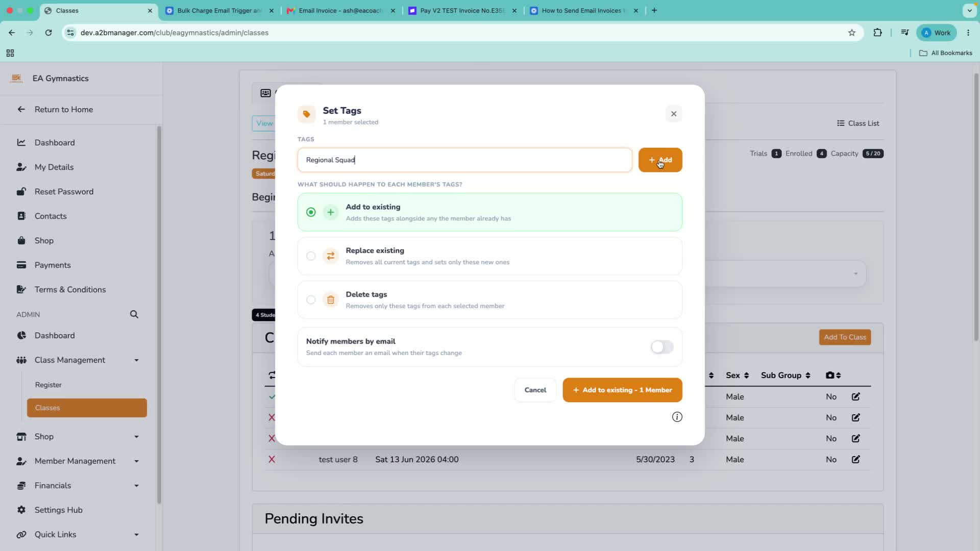Click edit icon for test user 8 row

point(856,459)
